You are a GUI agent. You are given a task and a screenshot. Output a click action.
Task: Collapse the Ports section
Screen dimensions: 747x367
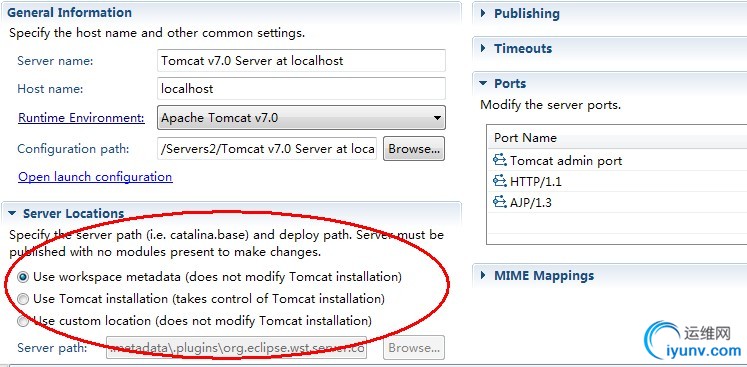pyautogui.click(x=483, y=83)
